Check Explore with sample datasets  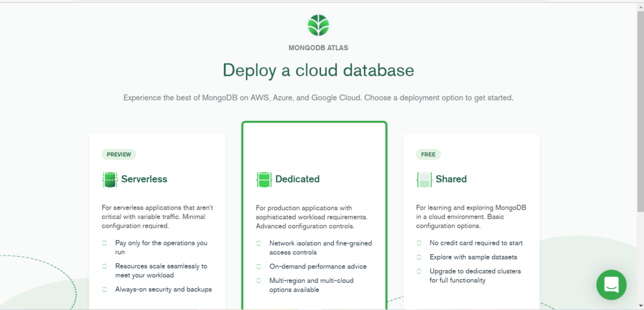418,257
